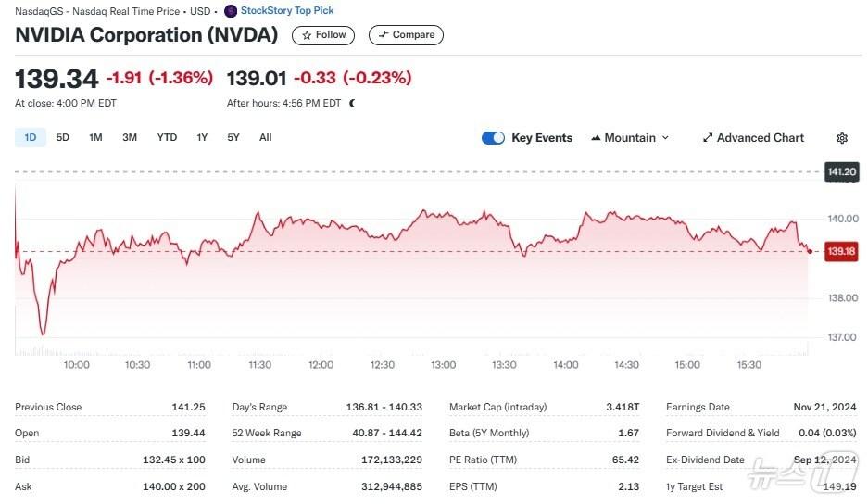
Task: Select the 1M chart range
Action: pos(95,137)
